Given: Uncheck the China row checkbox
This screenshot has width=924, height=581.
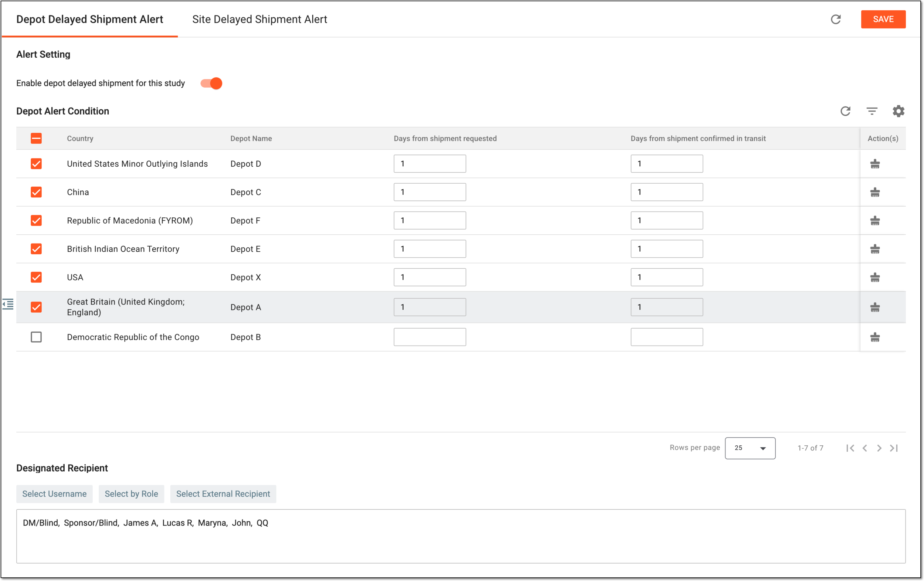Looking at the screenshot, I should (x=36, y=192).
